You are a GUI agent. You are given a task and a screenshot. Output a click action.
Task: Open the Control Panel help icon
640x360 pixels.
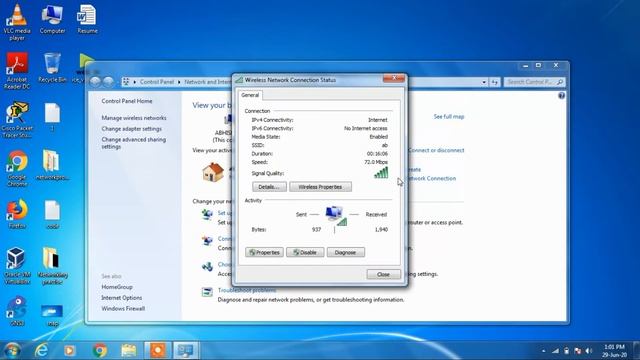click(x=562, y=96)
